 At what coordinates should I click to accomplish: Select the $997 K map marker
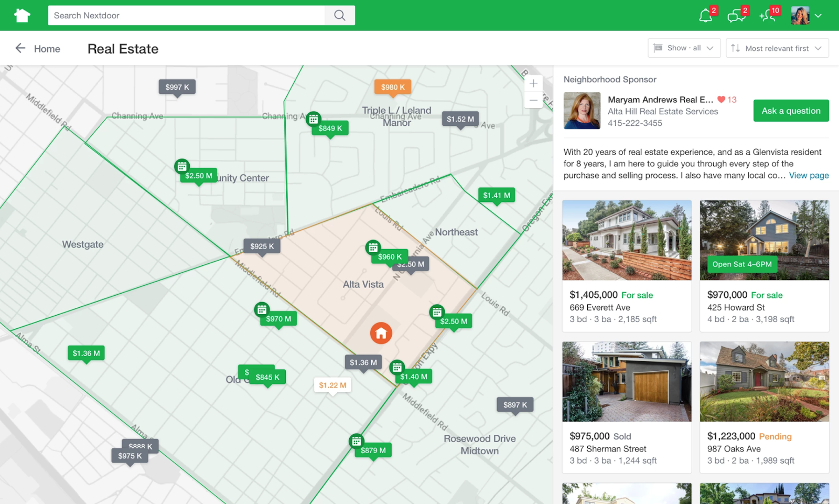(x=177, y=87)
